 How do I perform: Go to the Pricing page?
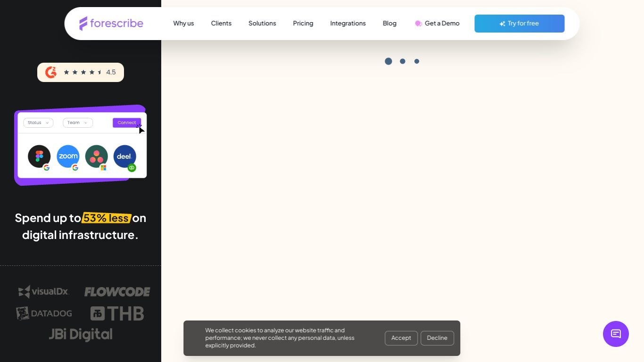303,23
